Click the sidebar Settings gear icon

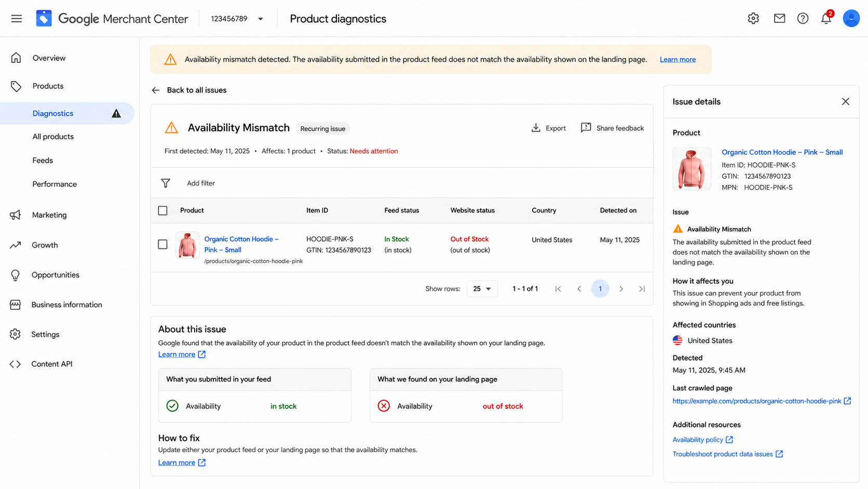click(x=16, y=334)
